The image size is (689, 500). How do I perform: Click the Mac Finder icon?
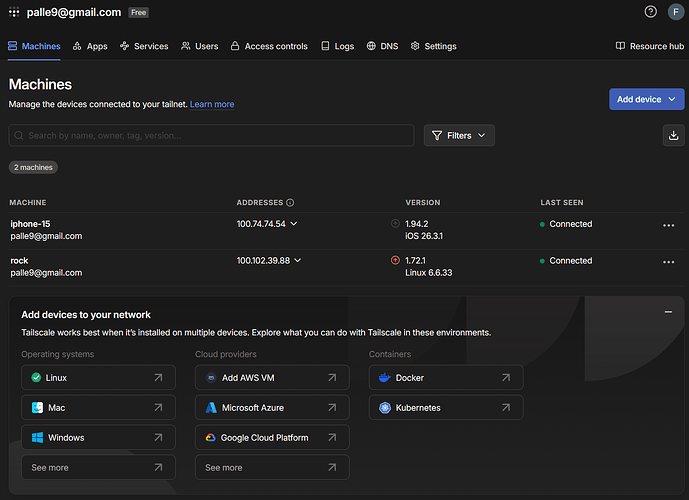click(x=37, y=408)
